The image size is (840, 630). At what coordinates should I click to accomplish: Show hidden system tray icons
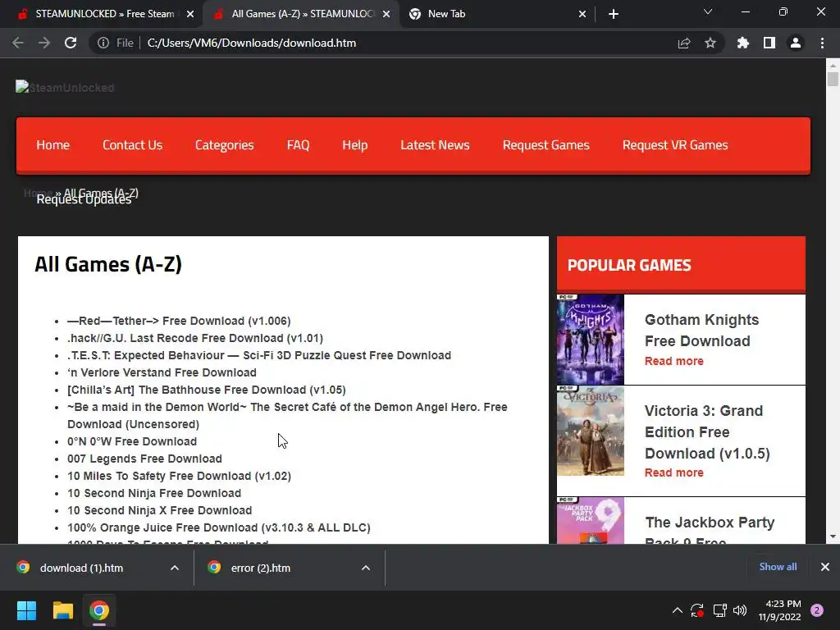click(677, 610)
